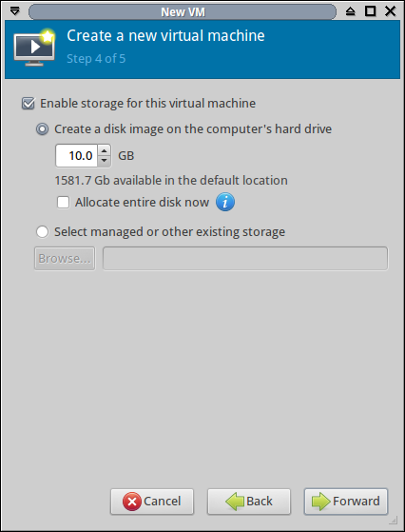Image resolution: width=405 pixels, height=532 pixels.
Task: Check Allocate entire disk now
Action: (x=64, y=203)
